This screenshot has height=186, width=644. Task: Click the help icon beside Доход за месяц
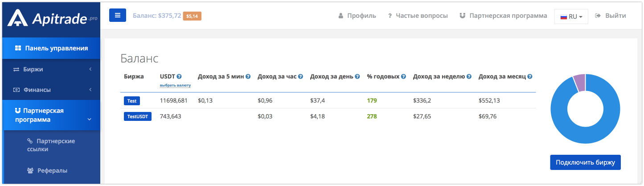(530, 76)
